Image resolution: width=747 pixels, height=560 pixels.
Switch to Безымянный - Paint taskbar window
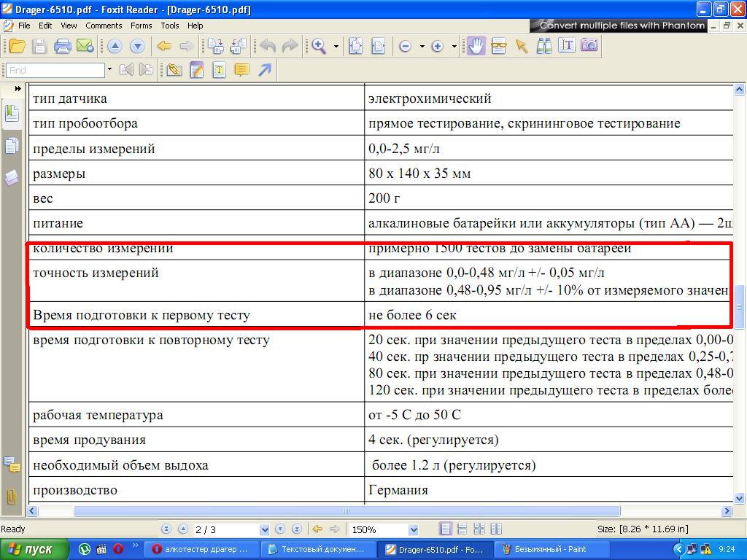551,550
